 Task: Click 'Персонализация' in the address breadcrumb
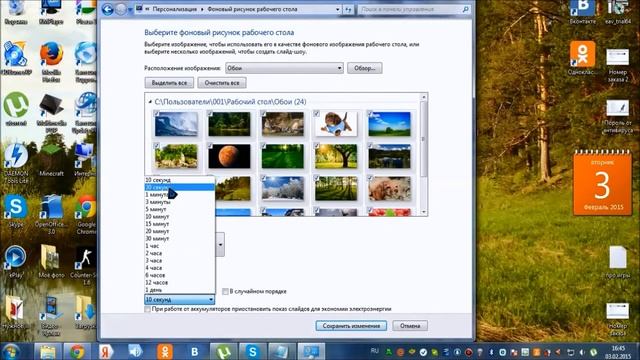(175, 9)
